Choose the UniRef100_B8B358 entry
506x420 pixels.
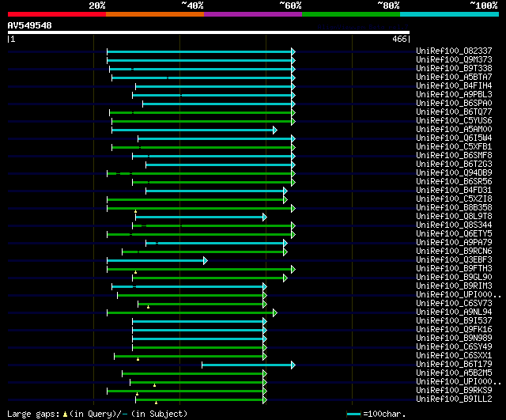pos(454,208)
